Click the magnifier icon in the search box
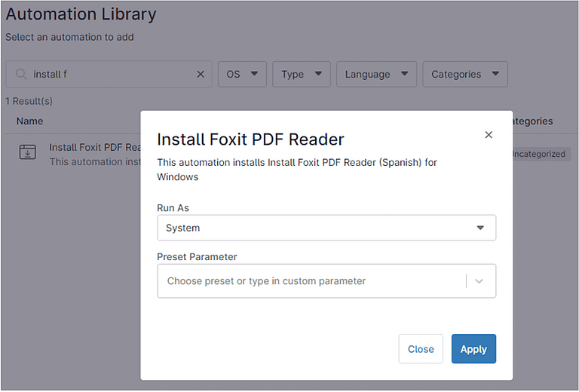The width and height of the screenshot is (579, 392). click(20, 75)
